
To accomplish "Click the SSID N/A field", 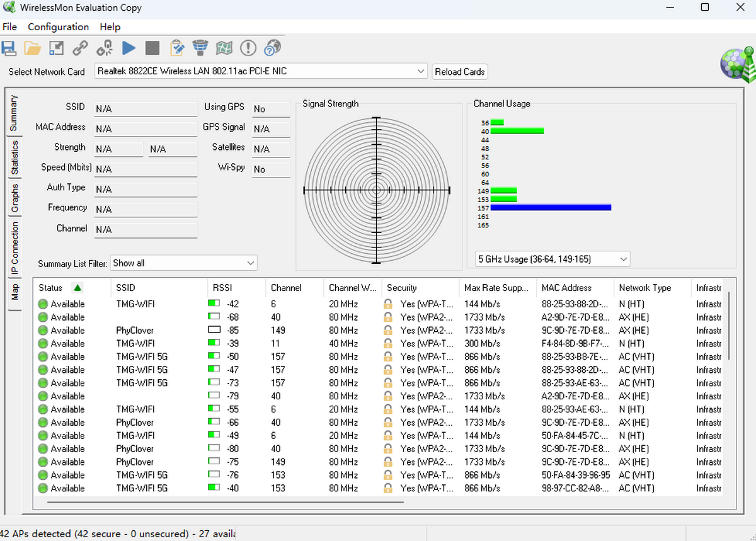I will click(146, 109).
